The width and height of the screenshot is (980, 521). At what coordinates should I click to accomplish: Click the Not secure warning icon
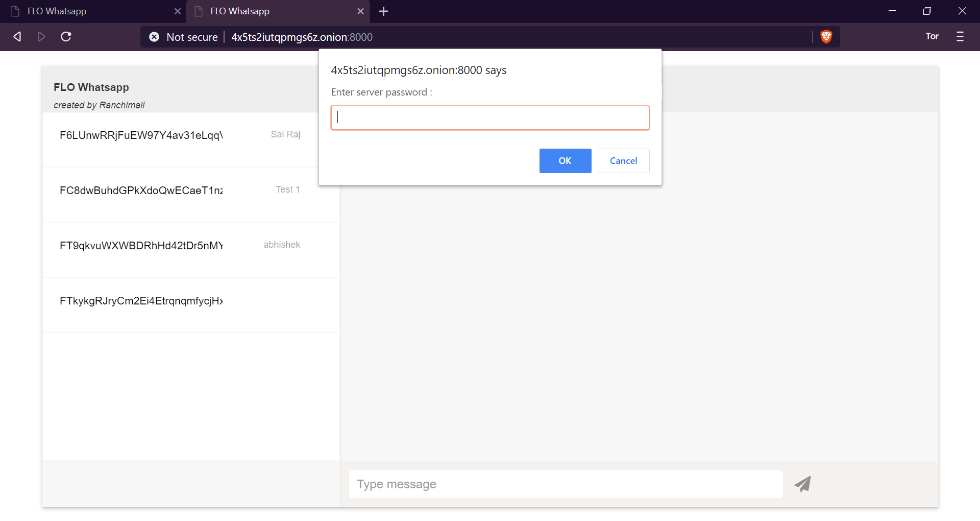pos(154,37)
